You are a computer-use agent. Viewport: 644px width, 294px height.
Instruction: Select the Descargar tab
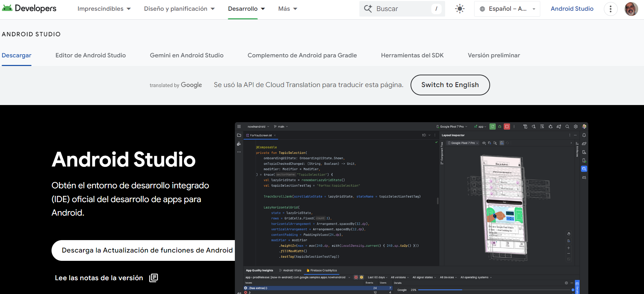tap(17, 55)
